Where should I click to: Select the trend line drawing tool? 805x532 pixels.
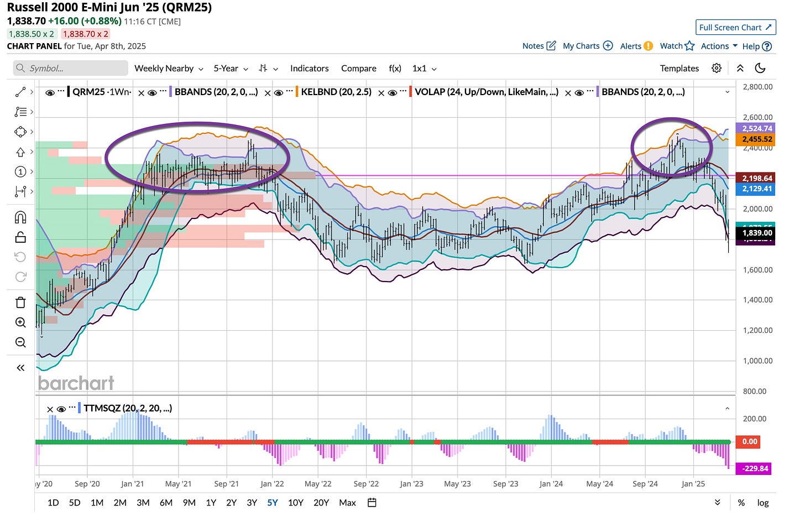pyautogui.click(x=20, y=92)
